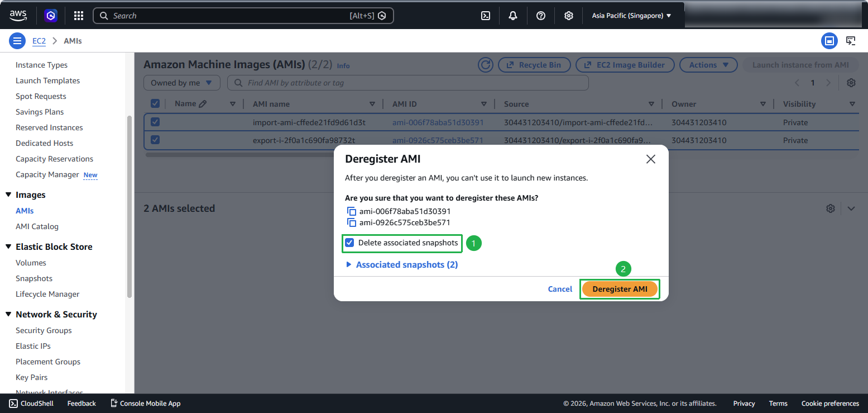This screenshot has width=868, height=413.
Task: Collapse the Images section in the sidebar
Action: pos(8,194)
